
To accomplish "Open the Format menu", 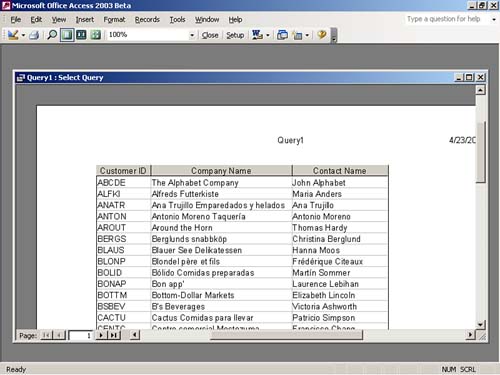I will (114, 20).
